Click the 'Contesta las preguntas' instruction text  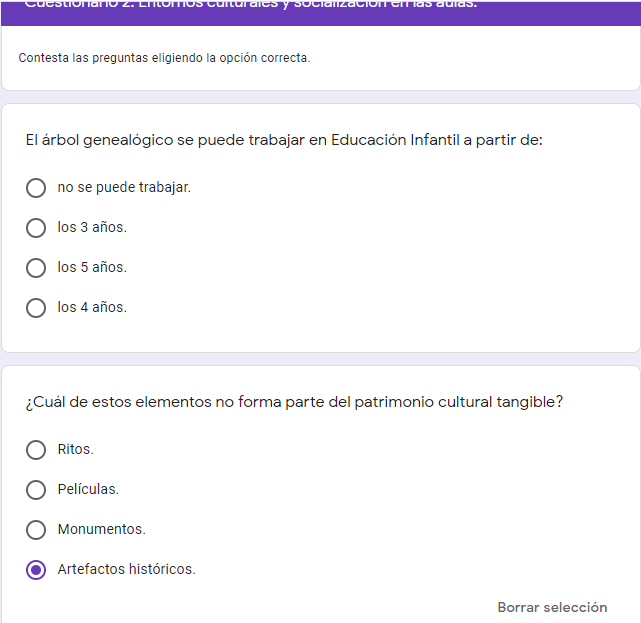[x=164, y=58]
